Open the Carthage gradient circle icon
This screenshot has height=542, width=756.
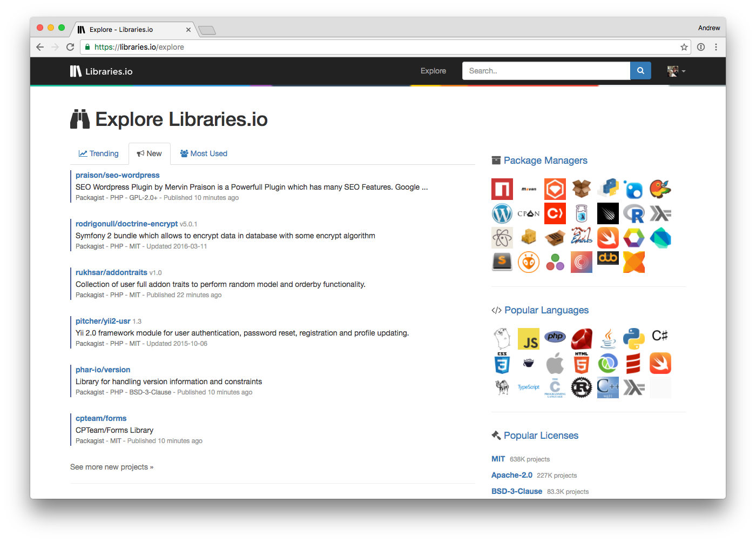point(582,262)
